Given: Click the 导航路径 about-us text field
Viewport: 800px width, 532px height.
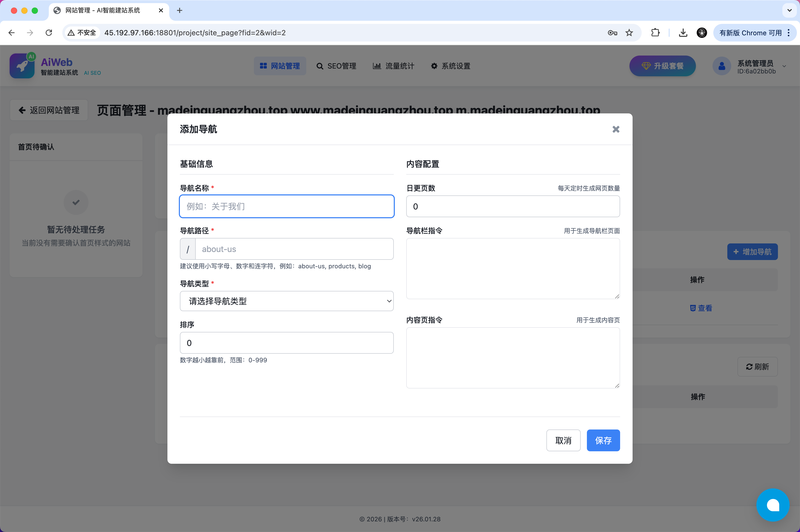Looking at the screenshot, I should point(294,249).
